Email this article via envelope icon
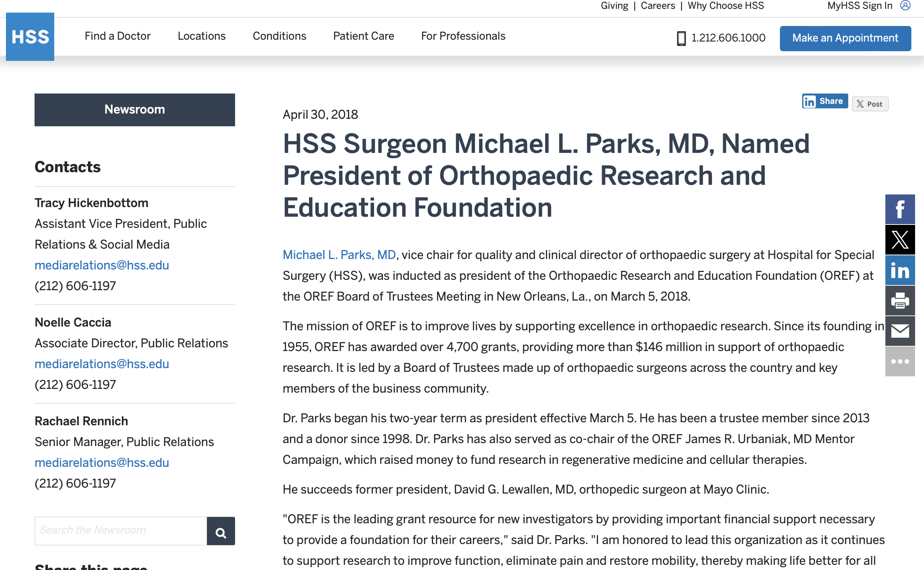Image resolution: width=924 pixels, height=570 pixels. coord(900,331)
